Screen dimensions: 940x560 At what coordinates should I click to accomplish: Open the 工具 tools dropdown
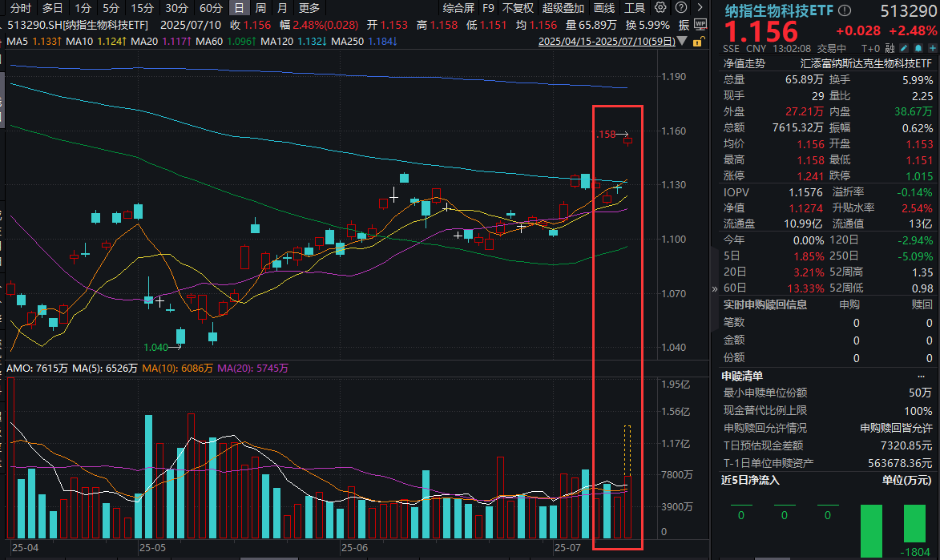635,8
